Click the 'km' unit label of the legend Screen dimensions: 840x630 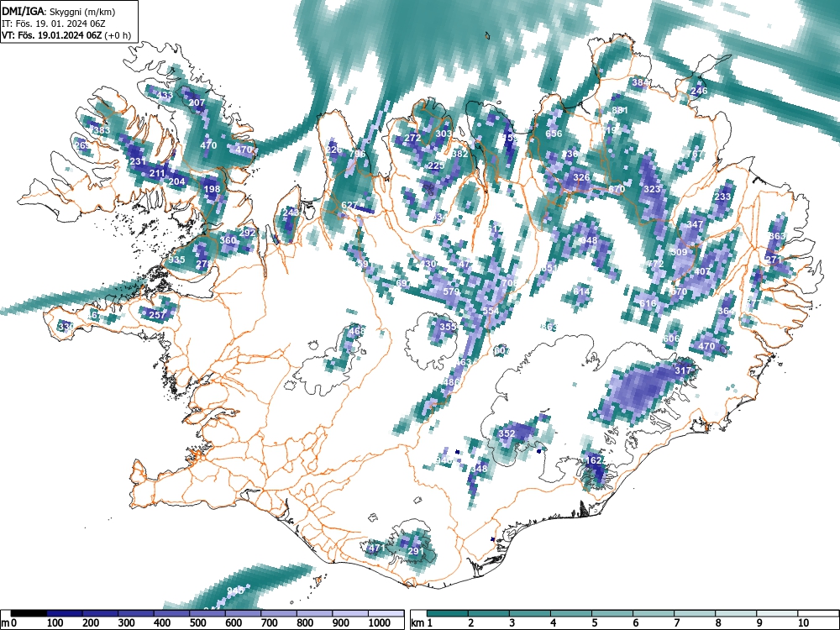417,622
